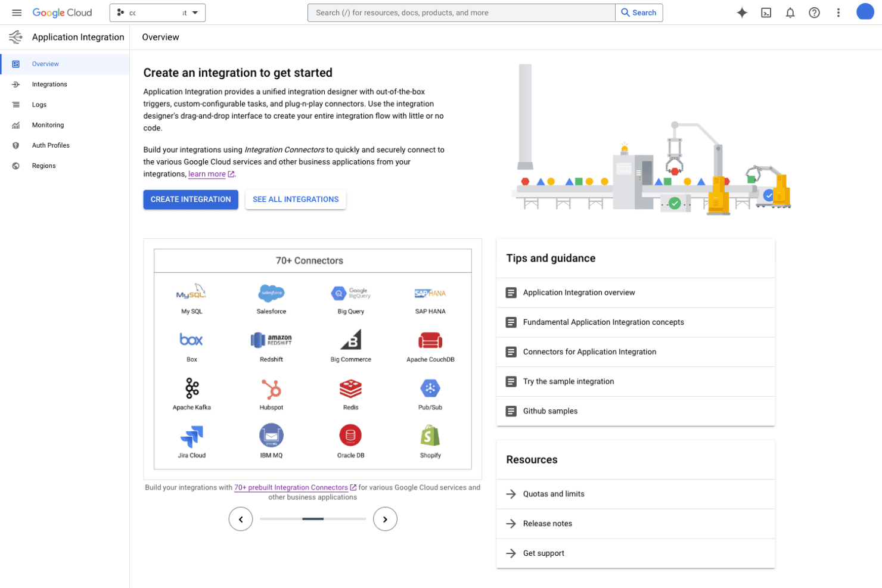Select the Amazon Redshift connector icon

[x=271, y=340]
